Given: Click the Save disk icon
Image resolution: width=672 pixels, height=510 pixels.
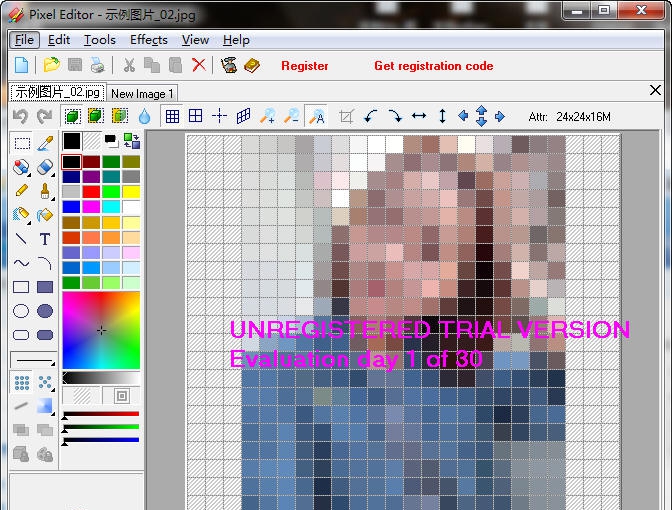Looking at the screenshot, I should (75, 65).
